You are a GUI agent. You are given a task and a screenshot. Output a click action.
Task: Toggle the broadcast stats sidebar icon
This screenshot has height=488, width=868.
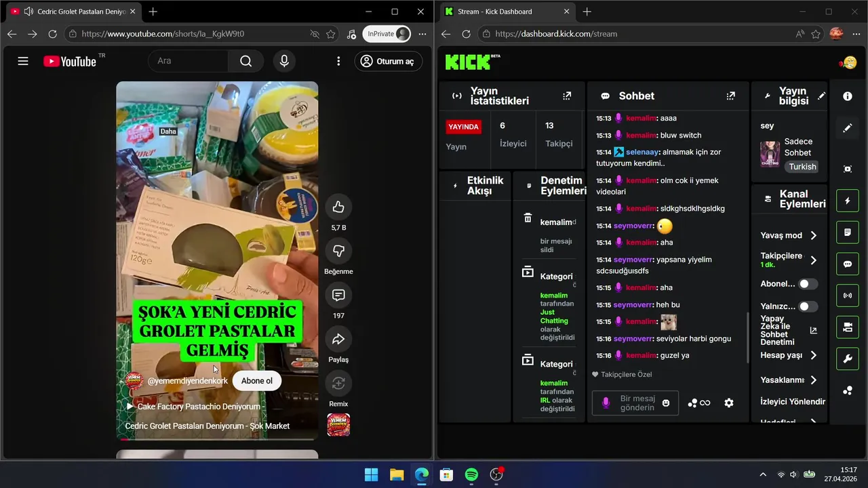[x=848, y=296]
